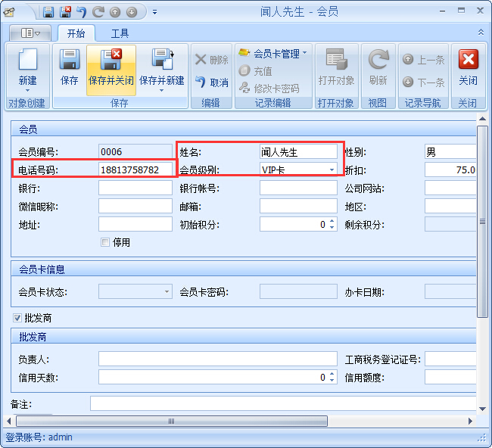Click the undo arrow in quick access toolbar

tap(82, 12)
